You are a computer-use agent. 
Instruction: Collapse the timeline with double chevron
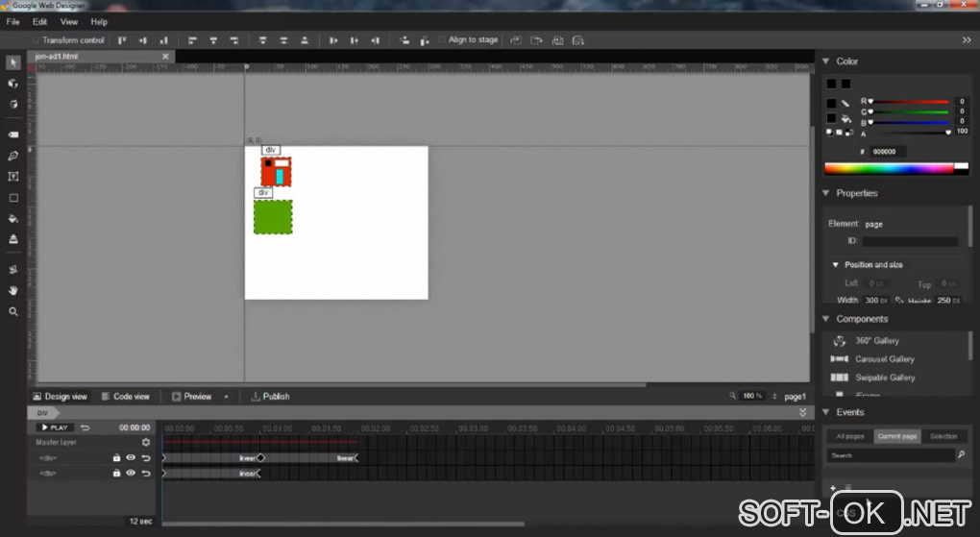tap(802, 412)
